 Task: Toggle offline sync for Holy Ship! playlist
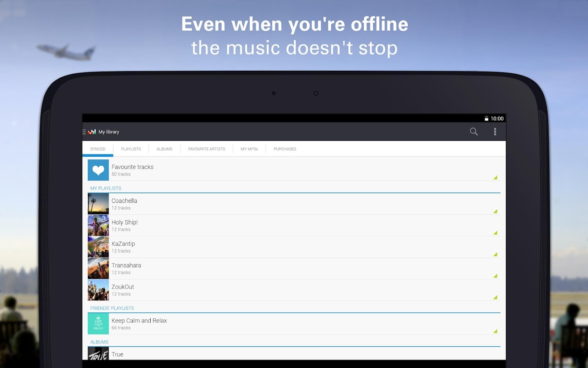[x=495, y=233]
